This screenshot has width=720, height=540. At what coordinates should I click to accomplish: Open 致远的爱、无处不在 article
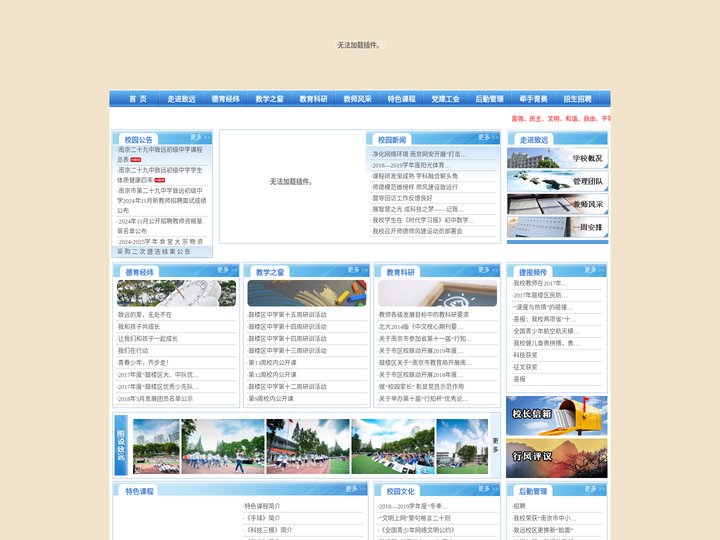tap(145, 315)
